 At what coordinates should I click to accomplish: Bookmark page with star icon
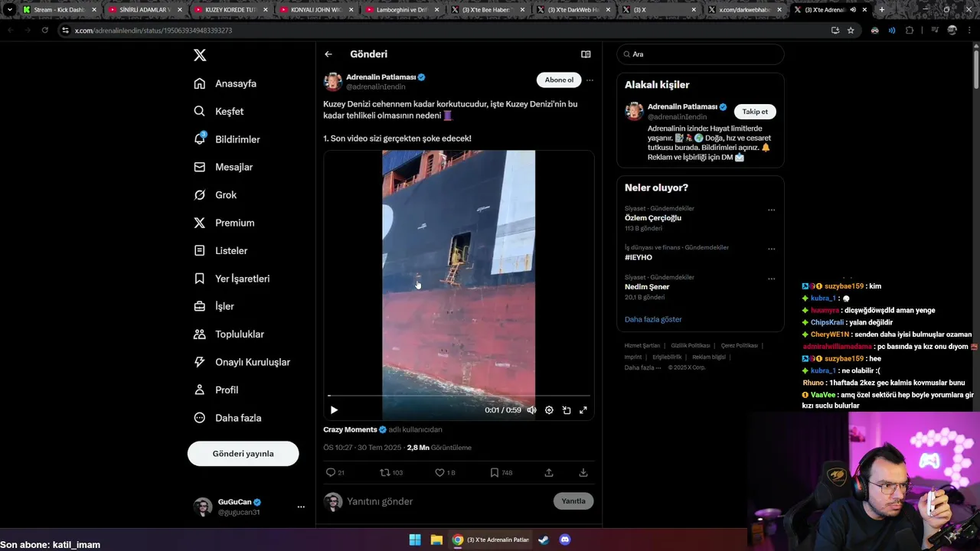851,30
